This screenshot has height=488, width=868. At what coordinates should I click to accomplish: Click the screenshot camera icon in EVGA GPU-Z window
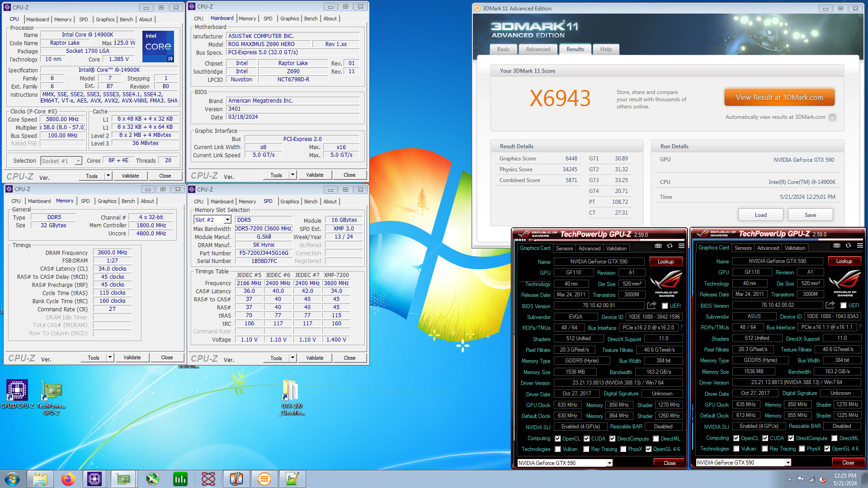pos(658,246)
